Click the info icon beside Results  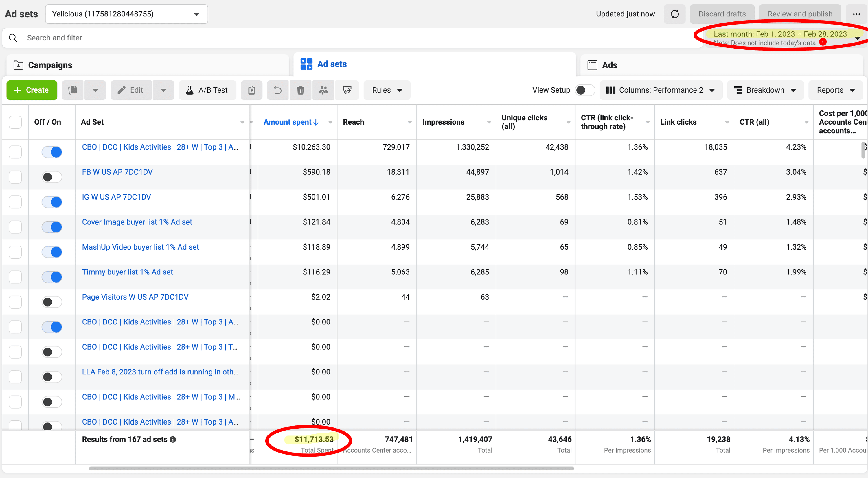173,439
